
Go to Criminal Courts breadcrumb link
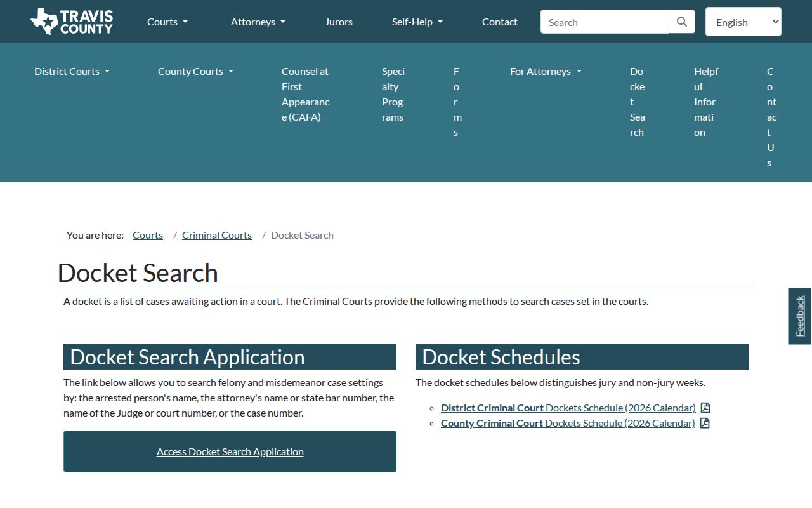pyautogui.click(x=217, y=235)
